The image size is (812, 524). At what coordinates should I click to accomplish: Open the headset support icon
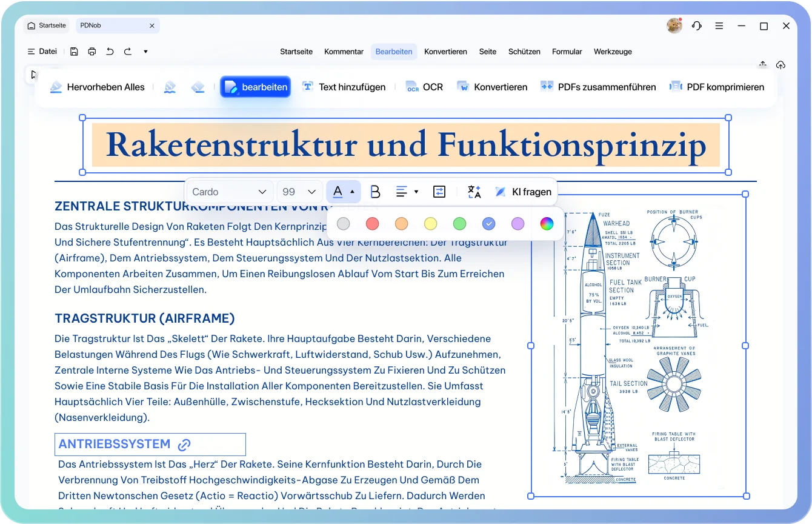[697, 26]
